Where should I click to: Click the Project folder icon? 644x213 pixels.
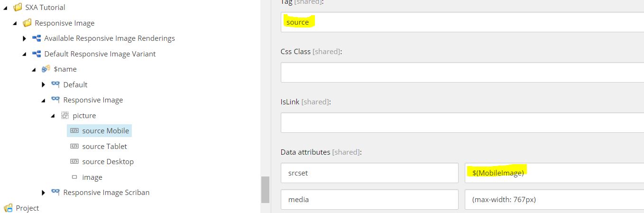coord(8,208)
